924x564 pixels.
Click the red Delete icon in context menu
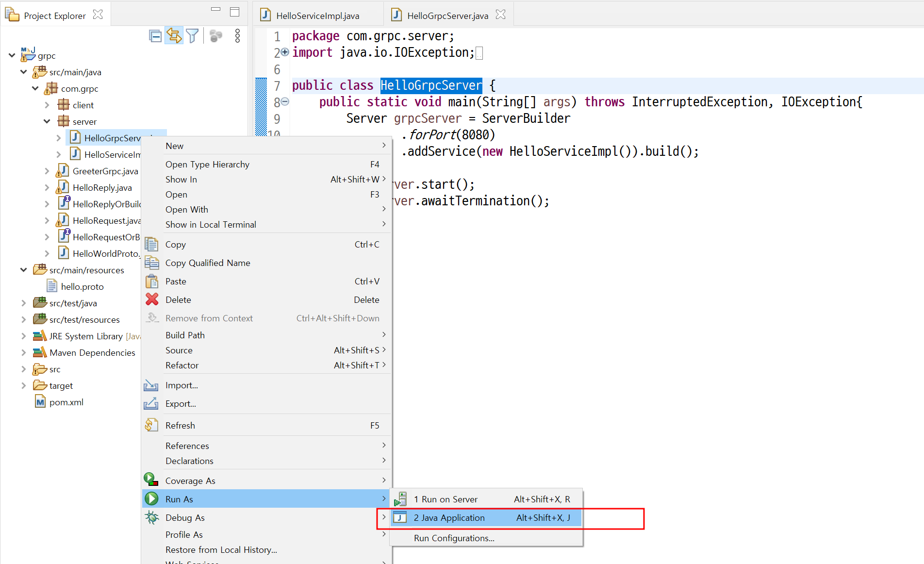click(x=152, y=299)
